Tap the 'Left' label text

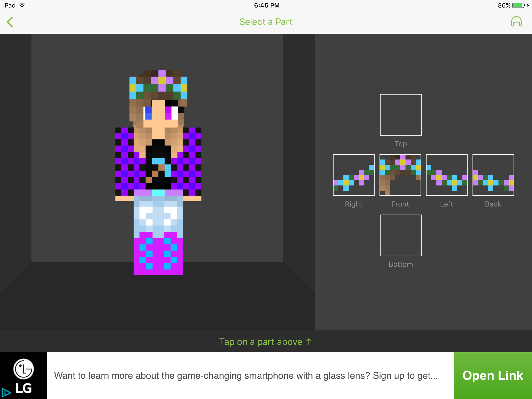[447, 204]
